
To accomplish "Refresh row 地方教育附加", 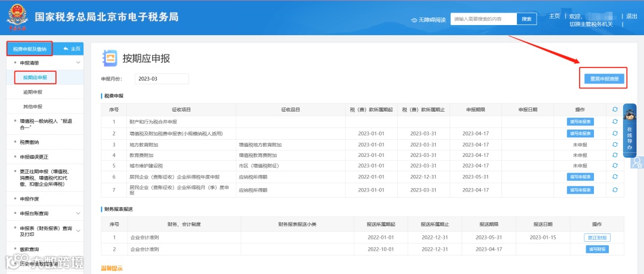I will (615, 144).
